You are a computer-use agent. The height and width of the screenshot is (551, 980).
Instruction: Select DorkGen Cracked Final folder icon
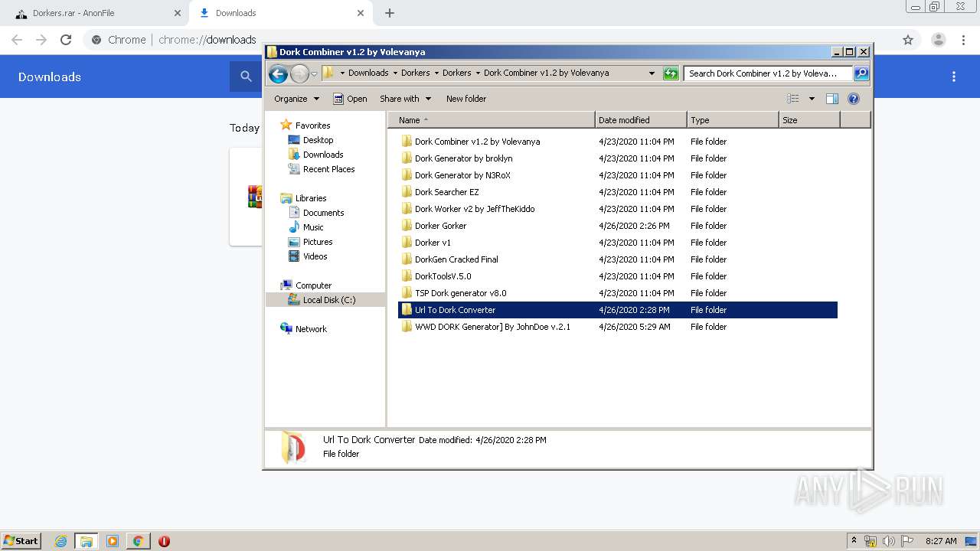point(407,259)
